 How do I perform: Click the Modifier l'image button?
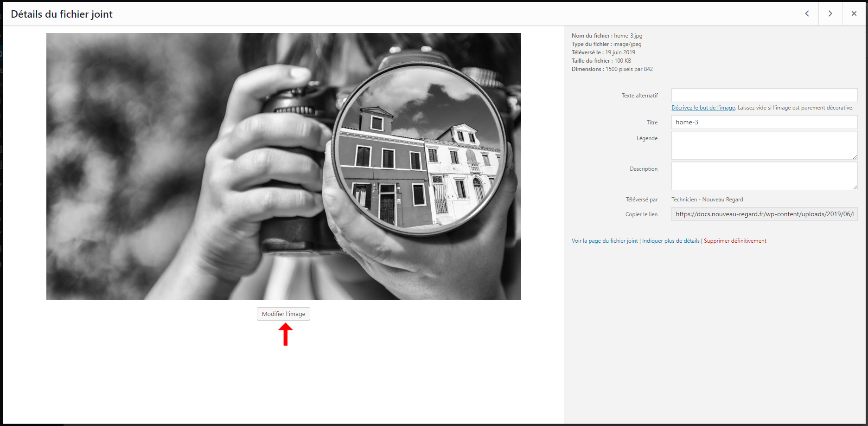(283, 314)
